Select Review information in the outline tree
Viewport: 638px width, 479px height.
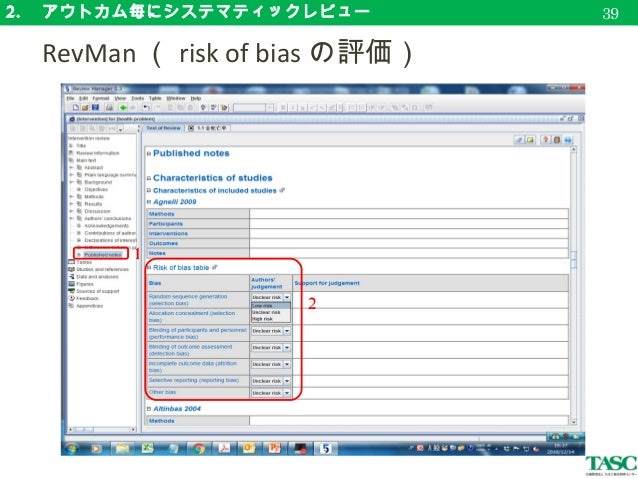click(98, 153)
